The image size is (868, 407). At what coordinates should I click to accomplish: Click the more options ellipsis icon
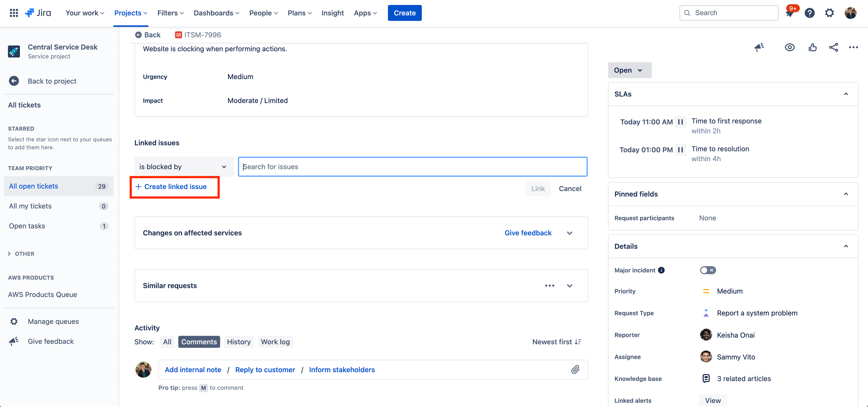click(853, 47)
